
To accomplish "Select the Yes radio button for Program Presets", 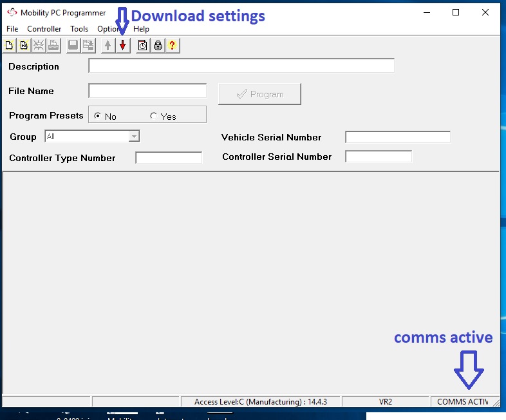I will click(x=153, y=116).
